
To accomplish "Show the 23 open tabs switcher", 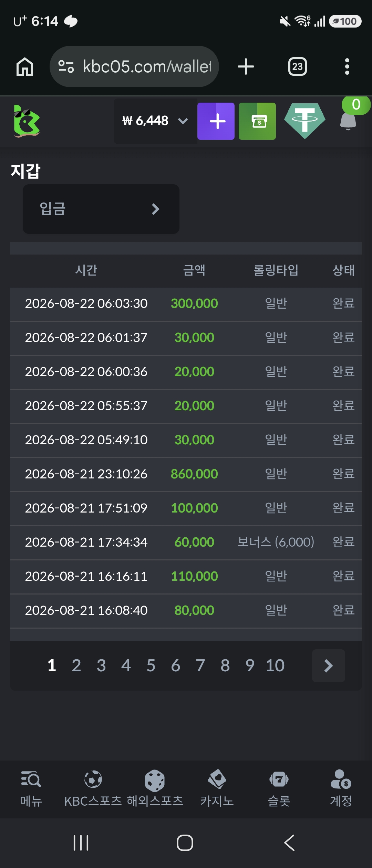I will [298, 66].
